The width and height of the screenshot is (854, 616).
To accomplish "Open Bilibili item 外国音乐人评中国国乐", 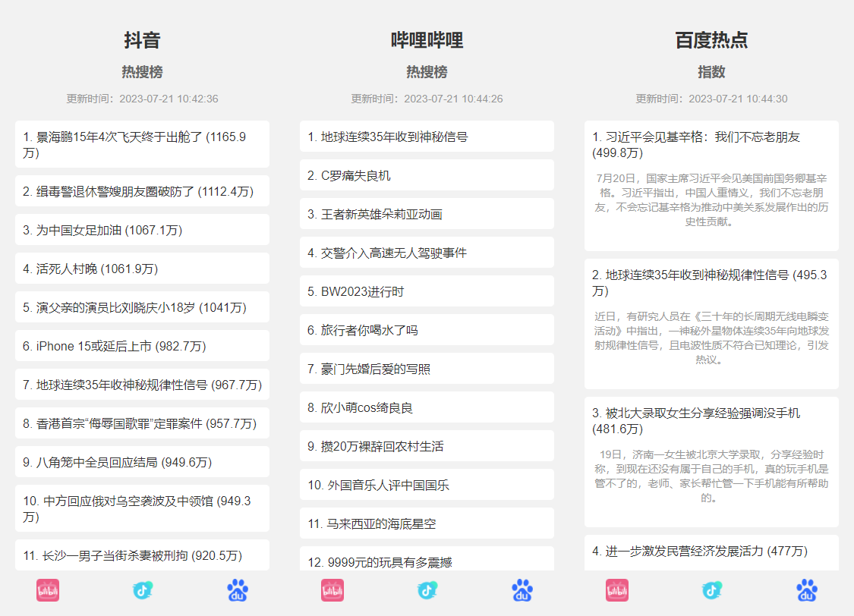I will click(x=427, y=484).
